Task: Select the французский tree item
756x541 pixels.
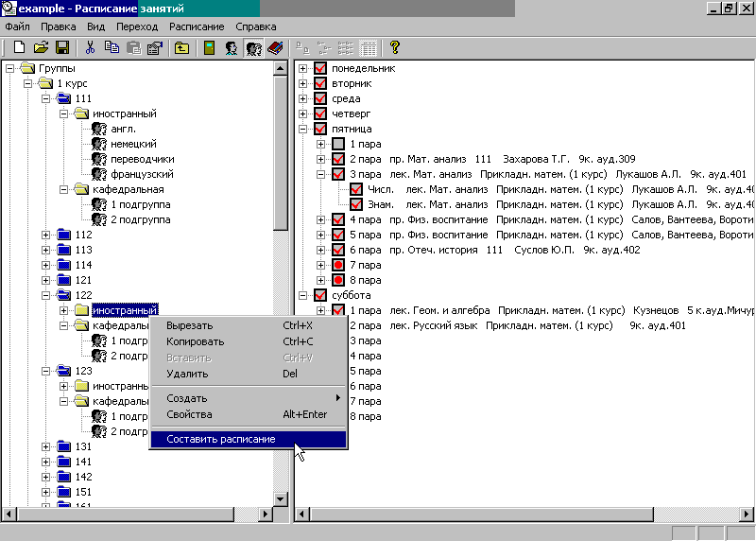Action: (x=141, y=174)
